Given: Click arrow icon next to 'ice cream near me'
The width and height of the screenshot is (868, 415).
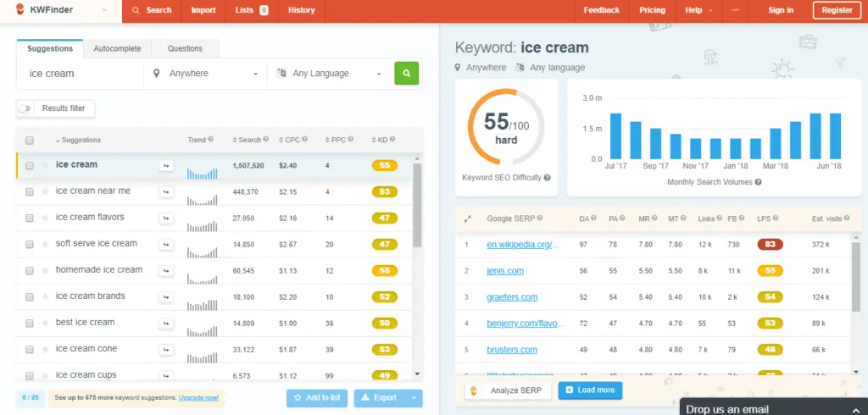Looking at the screenshot, I should [165, 192].
